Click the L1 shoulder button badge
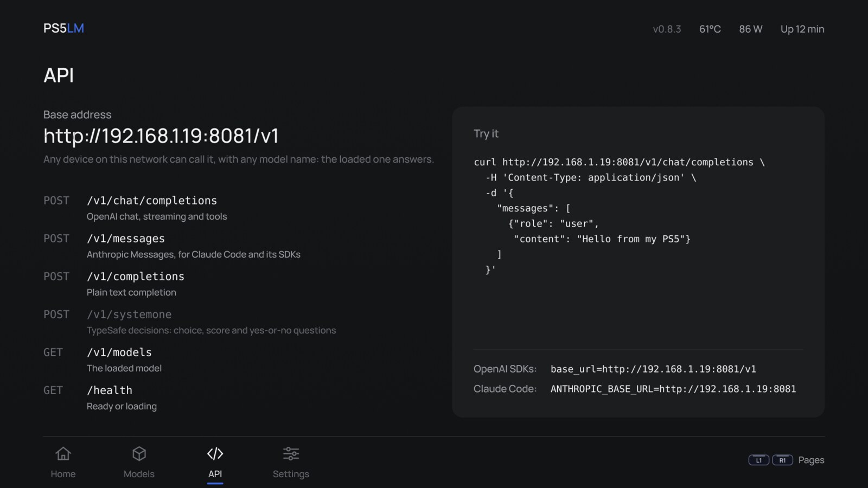868x488 pixels. [758, 460]
